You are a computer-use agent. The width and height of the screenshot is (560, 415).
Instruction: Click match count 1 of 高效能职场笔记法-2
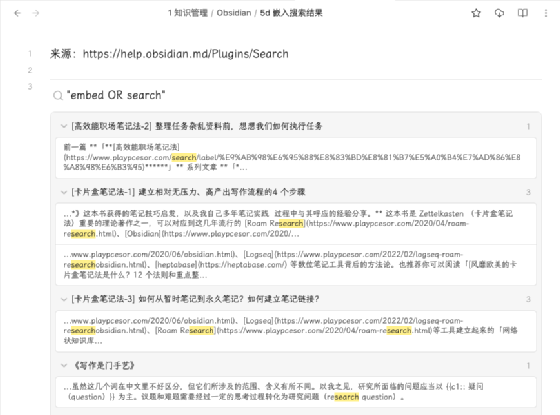(x=528, y=126)
